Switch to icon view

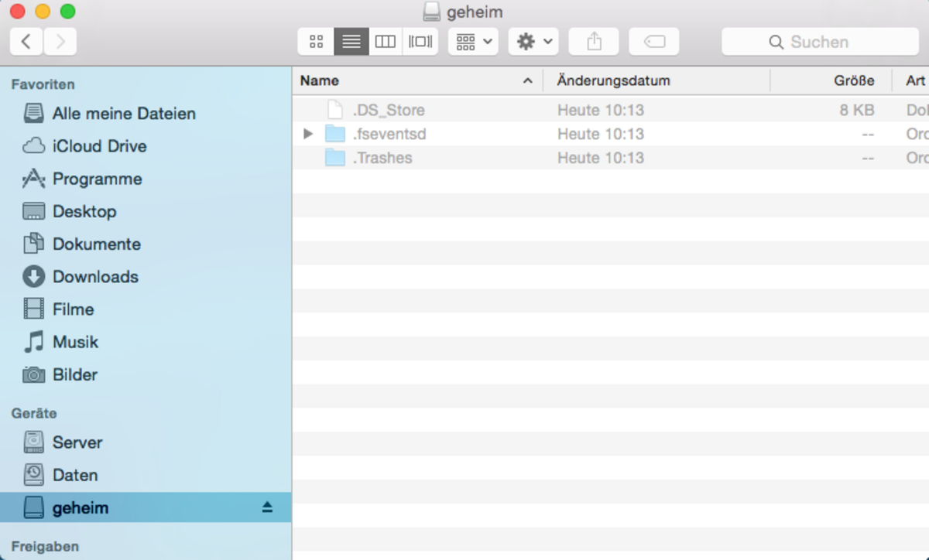(x=316, y=42)
